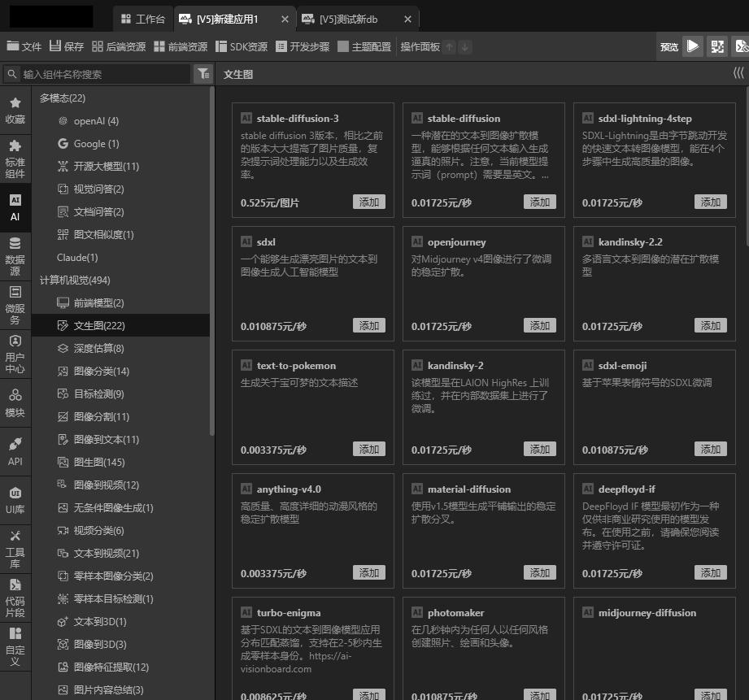Image resolution: width=749 pixels, height=700 pixels.
Task: Add the kandinsky-2.2 model
Action: point(710,326)
